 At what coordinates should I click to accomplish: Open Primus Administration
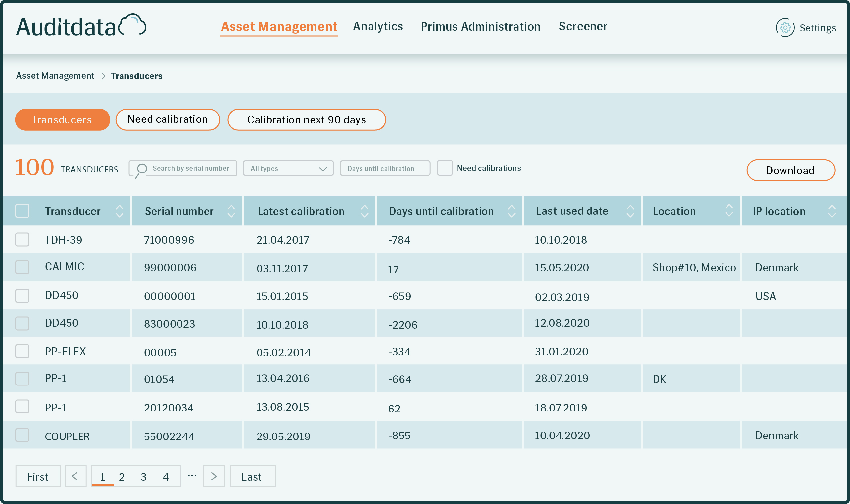pos(481,26)
